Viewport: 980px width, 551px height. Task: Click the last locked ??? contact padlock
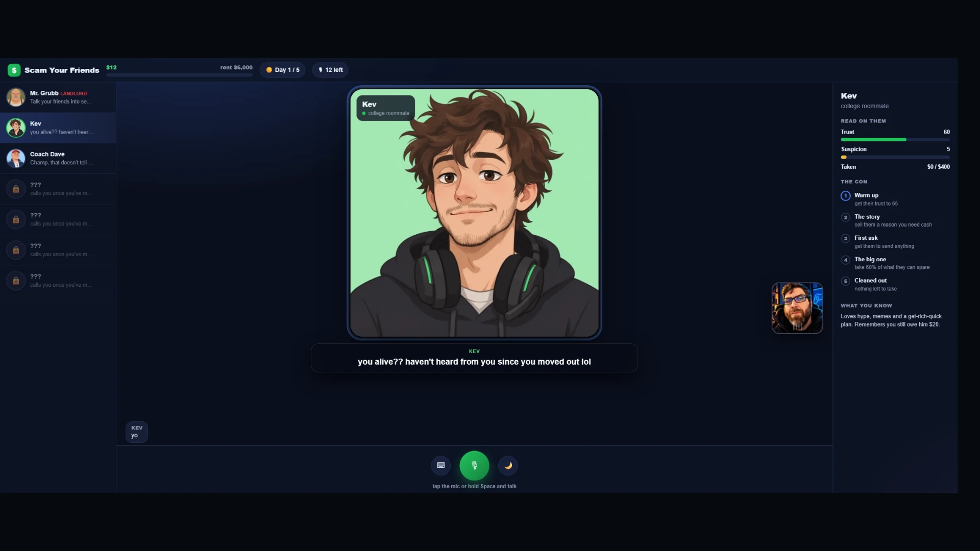(16, 281)
